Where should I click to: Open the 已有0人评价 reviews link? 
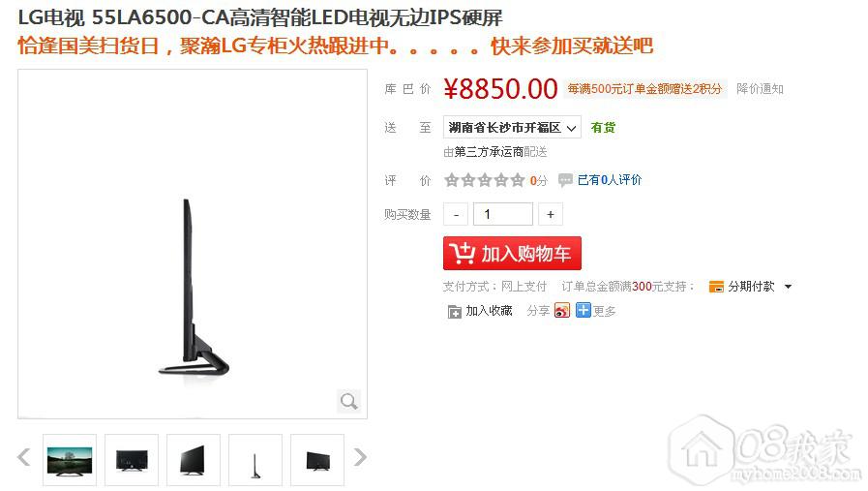point(609,180)
